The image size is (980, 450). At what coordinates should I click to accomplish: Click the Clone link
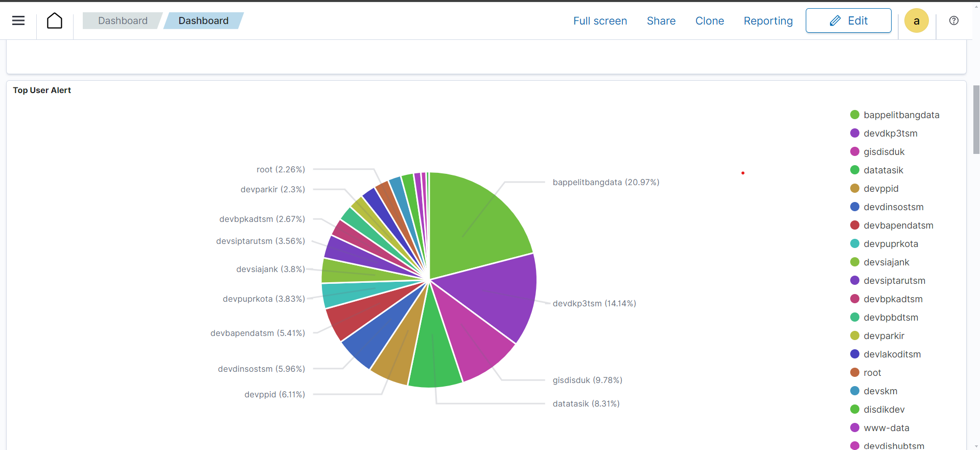click(709, 21)
